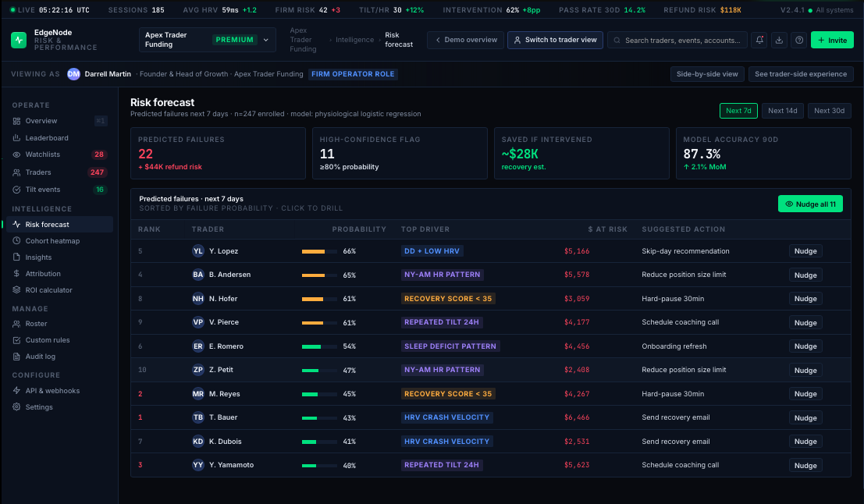The width and height of the screenshot is (864, 504).
Task: Open Roster under Manage
Action: point(59,324)
